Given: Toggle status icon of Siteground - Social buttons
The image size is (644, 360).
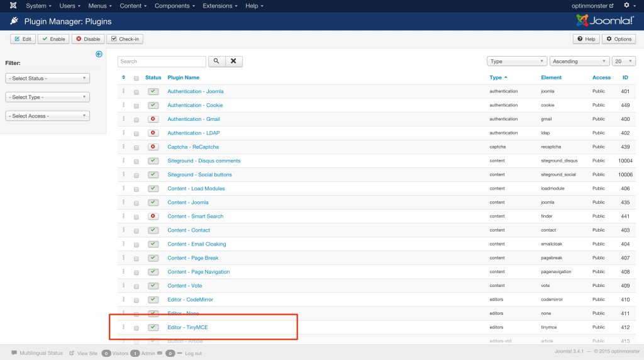Looking at the screenshot, I should 153,175.
